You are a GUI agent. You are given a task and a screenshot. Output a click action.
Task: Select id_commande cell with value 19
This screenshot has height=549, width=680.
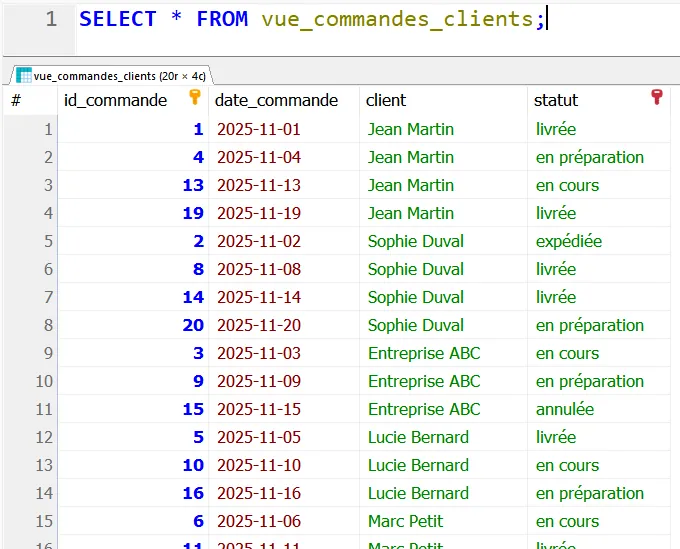pyautogui.click(x=133, y=213)
